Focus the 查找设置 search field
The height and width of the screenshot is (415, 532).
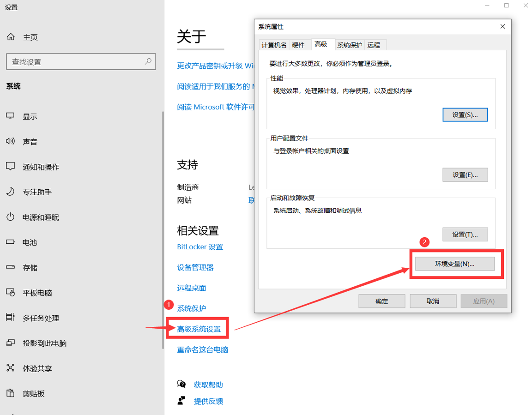pos(81,62)
